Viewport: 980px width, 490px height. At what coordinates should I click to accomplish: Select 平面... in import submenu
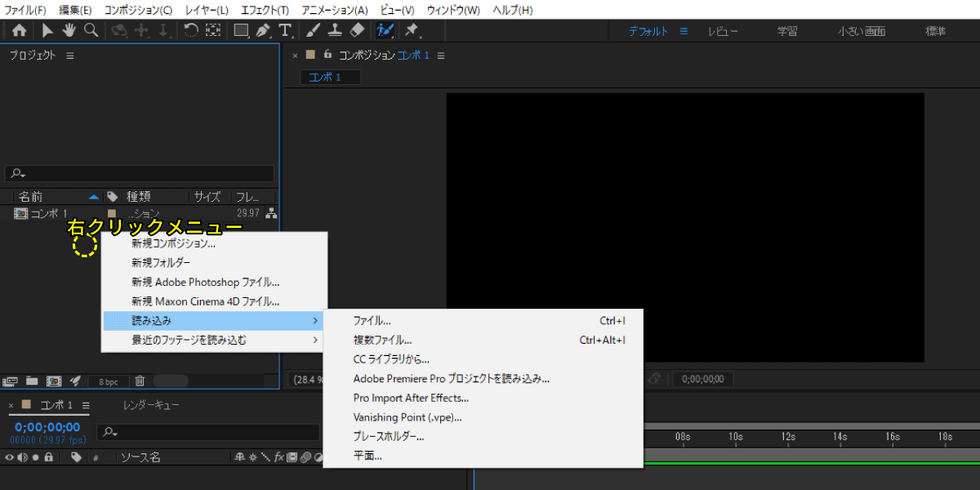point(483,456)
